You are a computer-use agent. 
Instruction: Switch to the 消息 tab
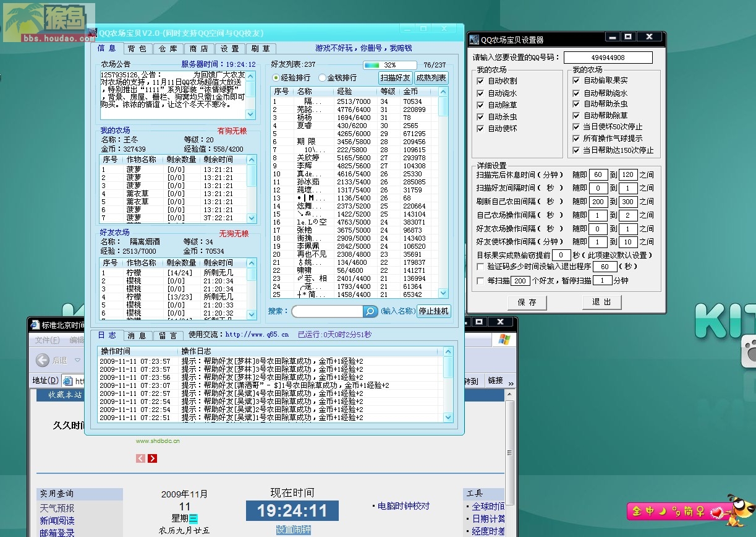[137, 335]
